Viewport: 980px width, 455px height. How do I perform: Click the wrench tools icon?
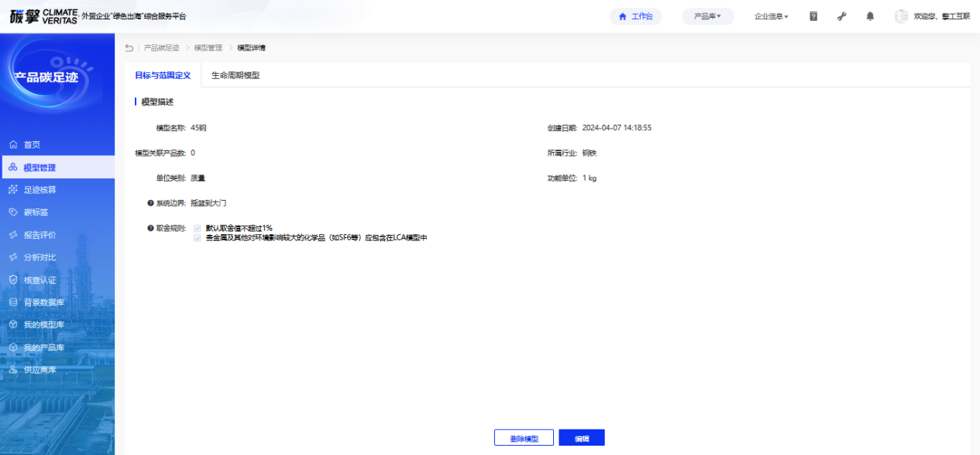point(842,16)
